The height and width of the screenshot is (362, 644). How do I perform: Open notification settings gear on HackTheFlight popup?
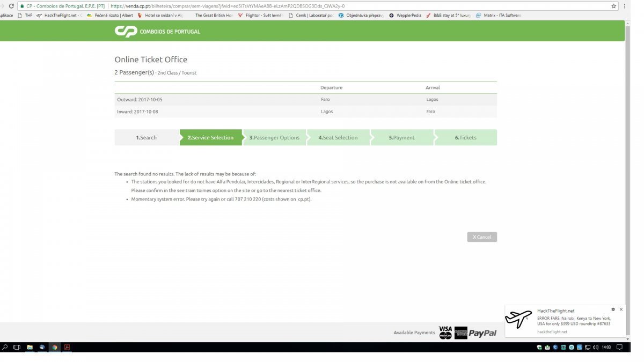[613, 309]
